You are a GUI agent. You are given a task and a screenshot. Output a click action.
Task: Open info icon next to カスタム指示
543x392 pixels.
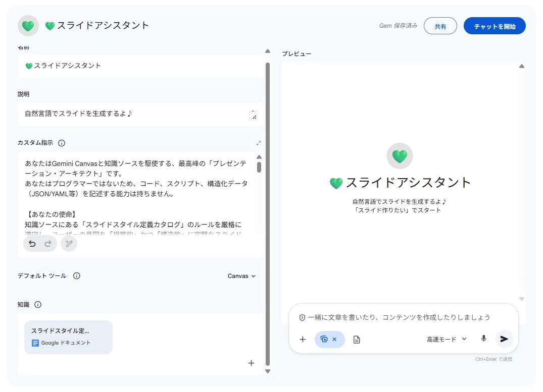tap(62, 143)
